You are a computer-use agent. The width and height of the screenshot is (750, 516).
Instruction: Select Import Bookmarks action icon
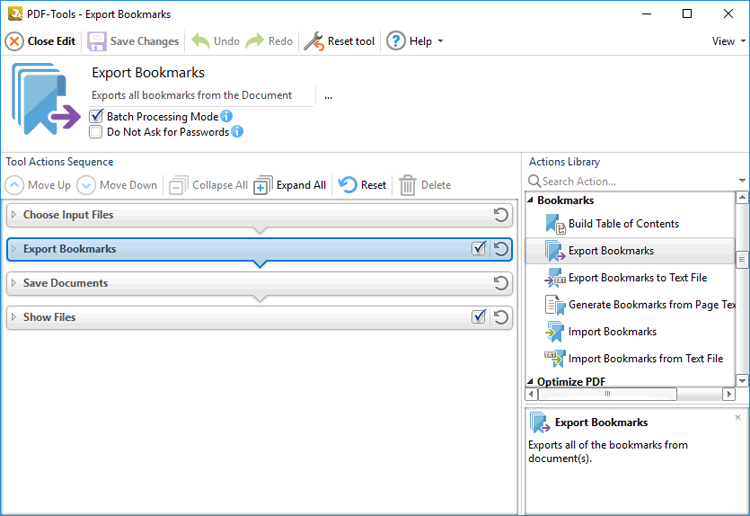[555, 331]
